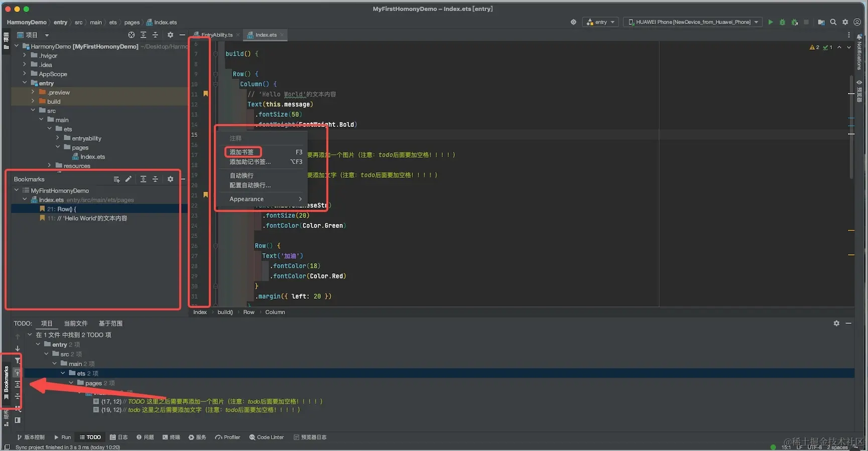
Task: Open Bookmarks panel settings gear
Action: coord(170,179)
